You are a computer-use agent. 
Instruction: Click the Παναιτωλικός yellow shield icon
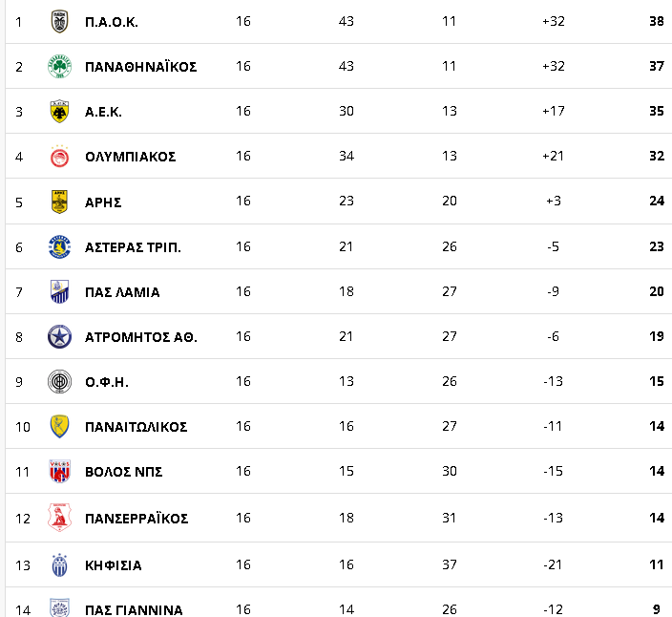pyautogui.click(x=59, y=427)
